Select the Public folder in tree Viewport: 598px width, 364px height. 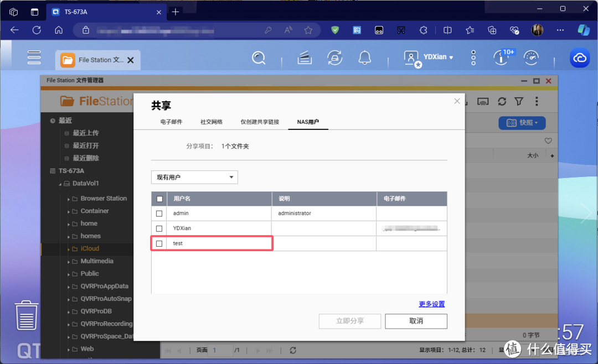pos(90,273)
